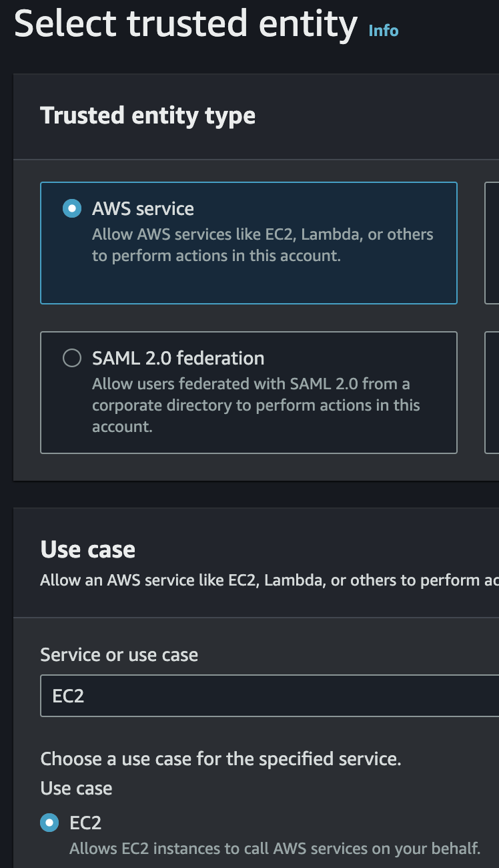
Task: Choose the SAML 2.0 federation radio button
Action: pos(72,358)
